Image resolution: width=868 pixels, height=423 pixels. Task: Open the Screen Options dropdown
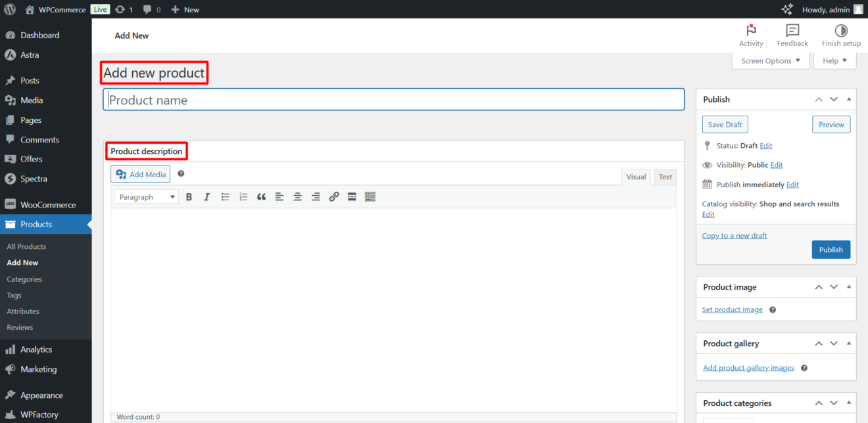coord(770,60)
